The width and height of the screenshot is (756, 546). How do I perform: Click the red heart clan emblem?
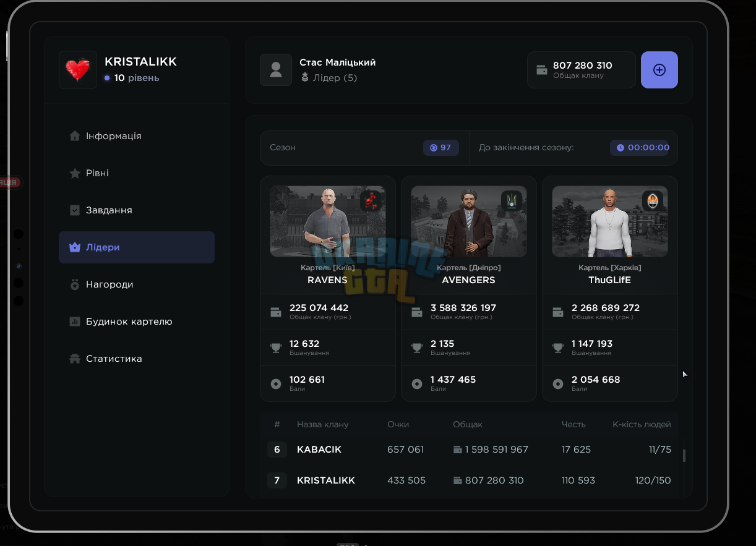point(78,70)
